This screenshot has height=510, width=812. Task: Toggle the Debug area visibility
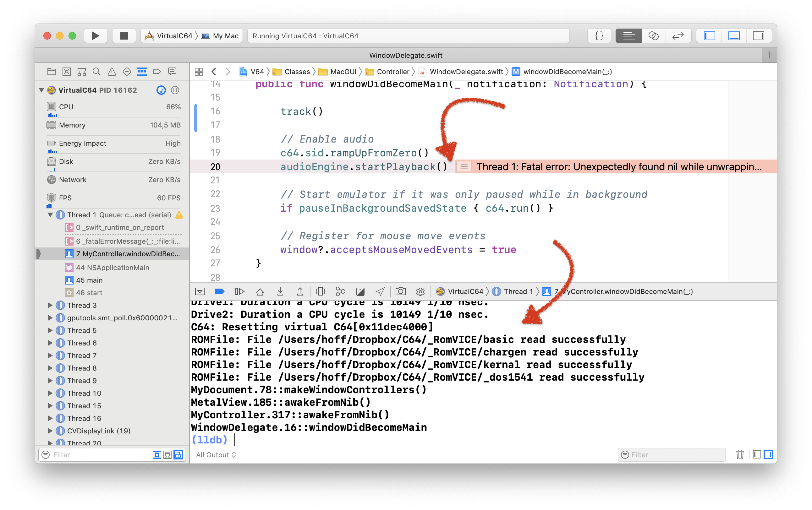click(x=734, y=36)
